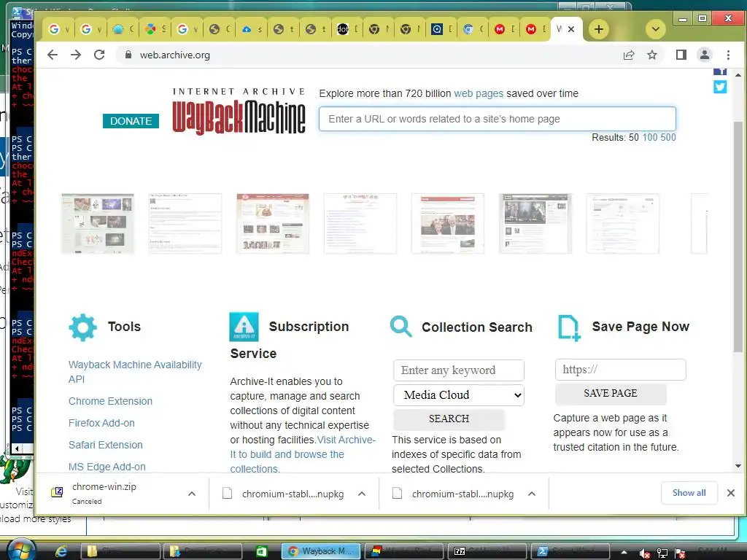Open the tab search chevron dropdown
Screen dimensions: 747x560
(656, 29)
